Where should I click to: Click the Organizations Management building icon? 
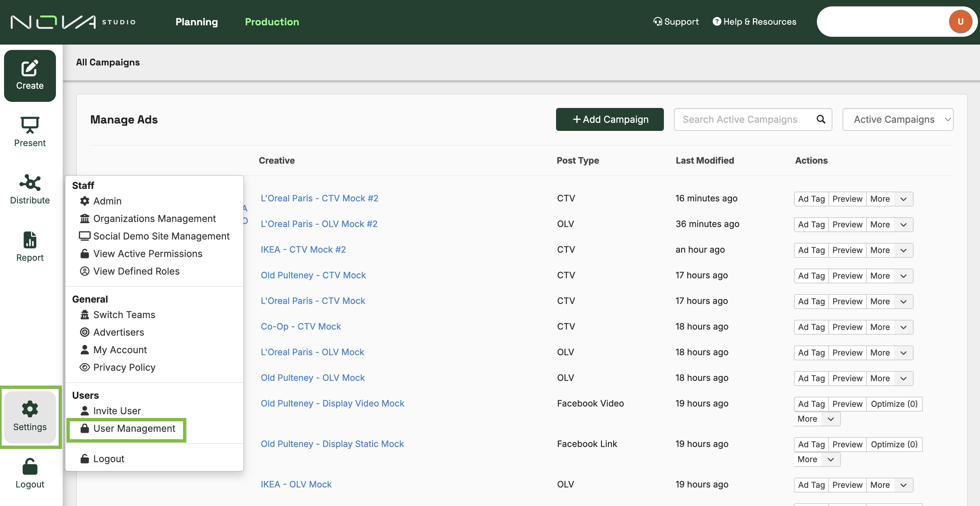[85, 219]
